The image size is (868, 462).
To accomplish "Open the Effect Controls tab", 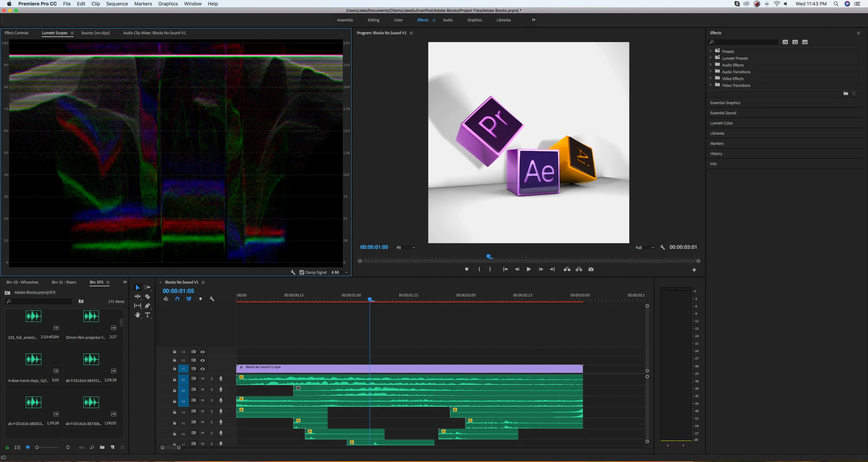I will tap(16, 33).
